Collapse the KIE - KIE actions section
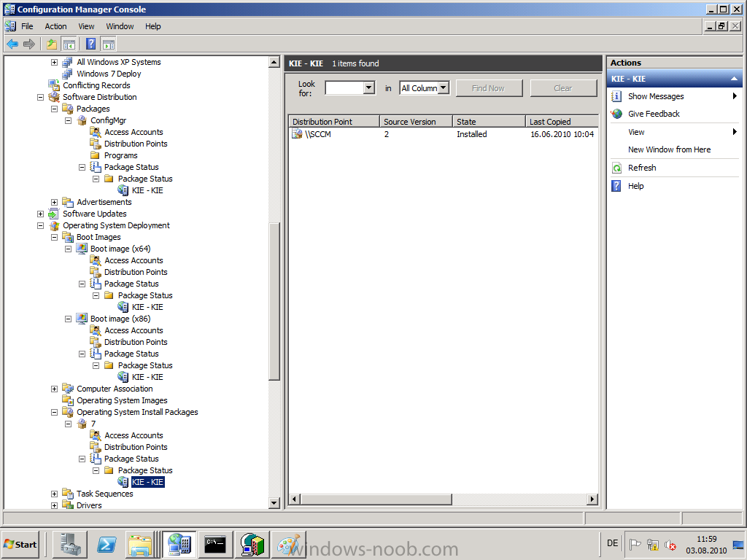 coord(734,79)
